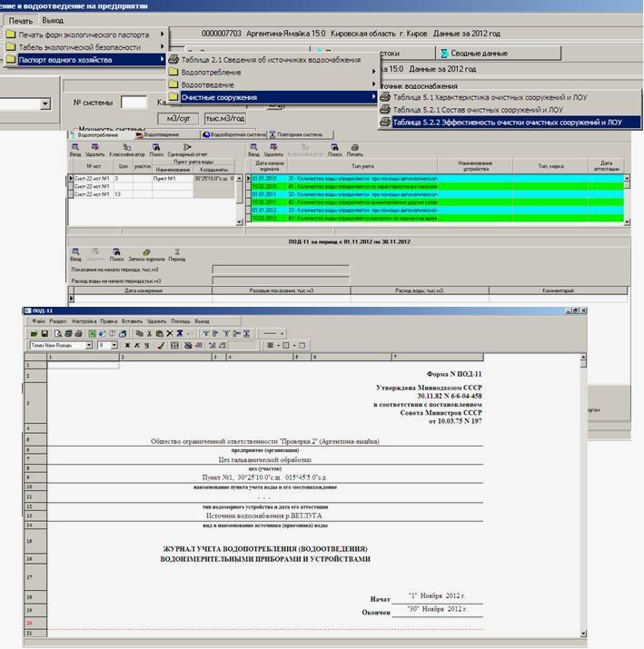Screen dimensions: 644x649
Task: Click the bold formatting button in ПОД-11
Action: (126, 345)
